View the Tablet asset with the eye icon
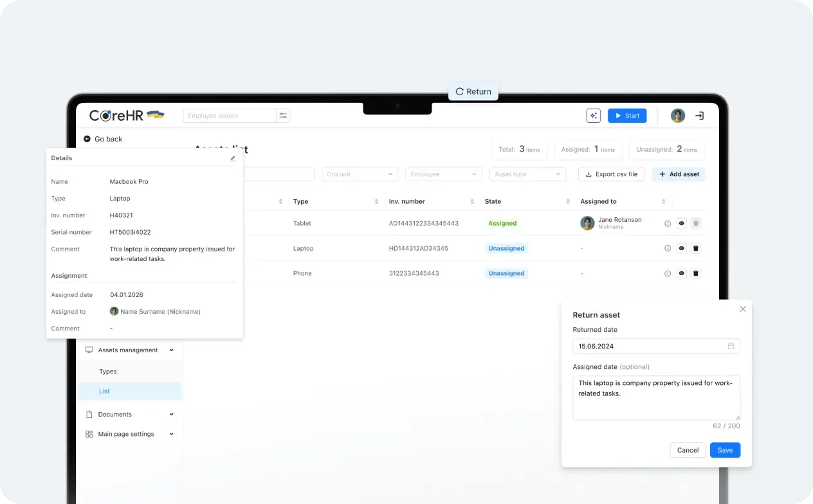This screenshot has width=813, height=504. click(x=681, y=223)
